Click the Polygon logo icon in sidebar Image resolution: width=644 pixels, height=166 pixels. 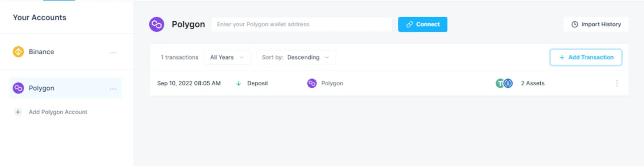click(x=18, y=88)
